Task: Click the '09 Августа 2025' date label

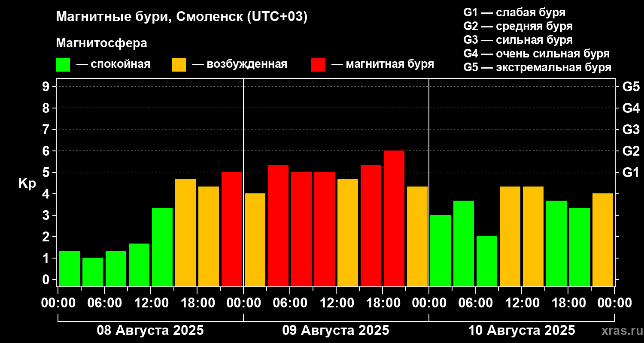Action: pyautogui.click(x=336, y=331)
